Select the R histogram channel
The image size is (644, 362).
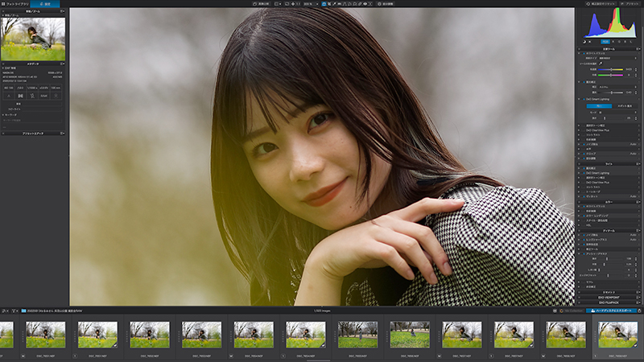(613, 42)
